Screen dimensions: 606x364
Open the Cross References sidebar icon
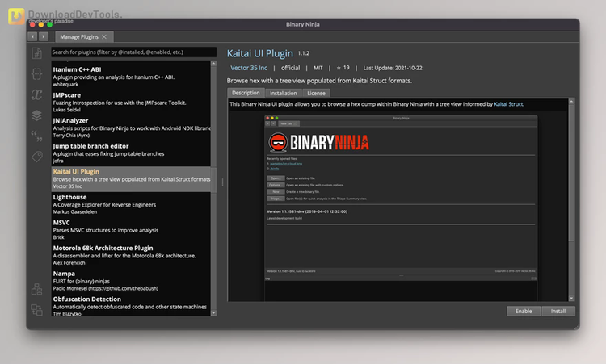pos(36,310)
